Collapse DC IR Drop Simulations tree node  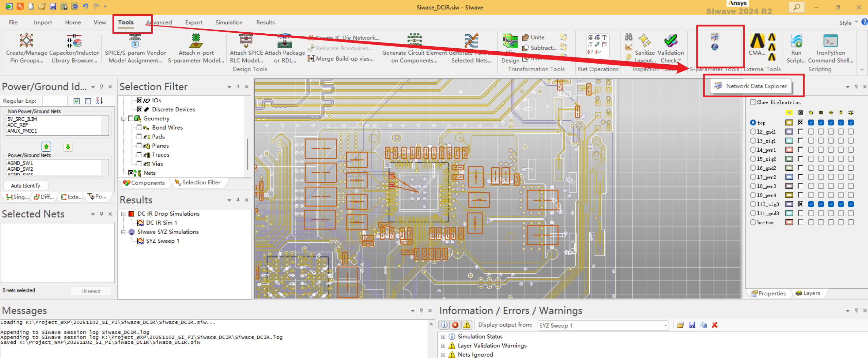[123, 214]
